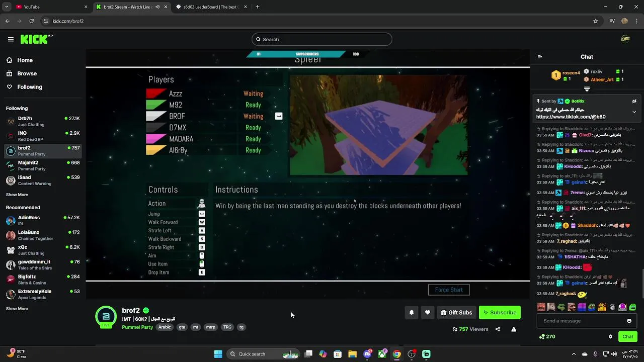
Task: Open Chrome three-dot menu
Action: 637,21
